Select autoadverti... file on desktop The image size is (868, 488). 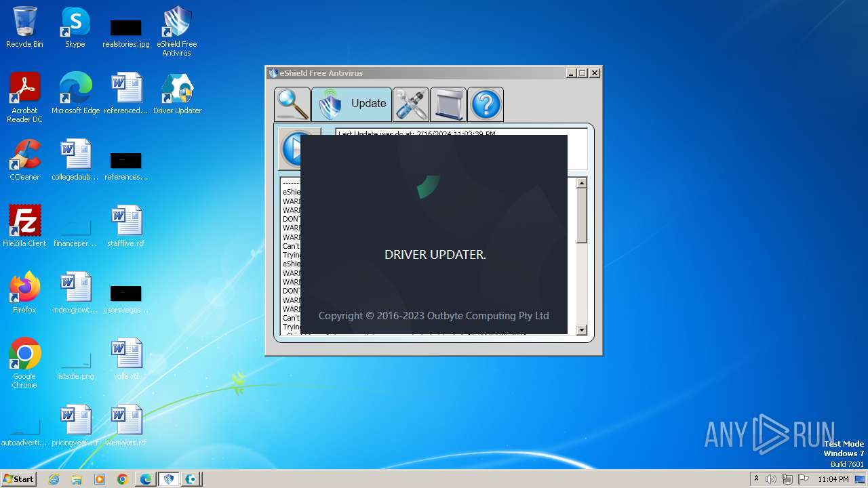[x=24, y=432]
